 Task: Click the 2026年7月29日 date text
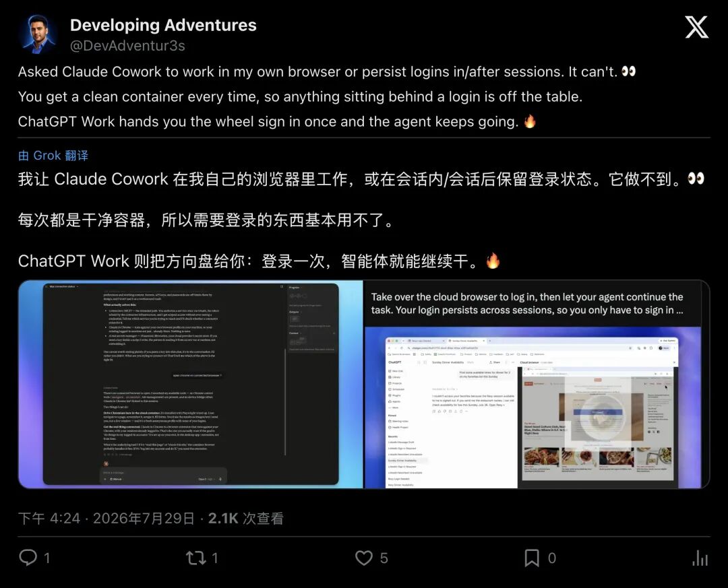(x=144, y=519)
